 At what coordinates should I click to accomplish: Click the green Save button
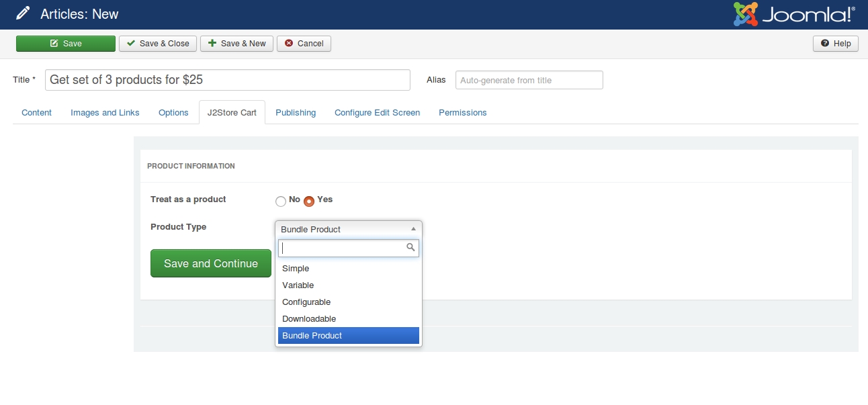tap(66, 44)
